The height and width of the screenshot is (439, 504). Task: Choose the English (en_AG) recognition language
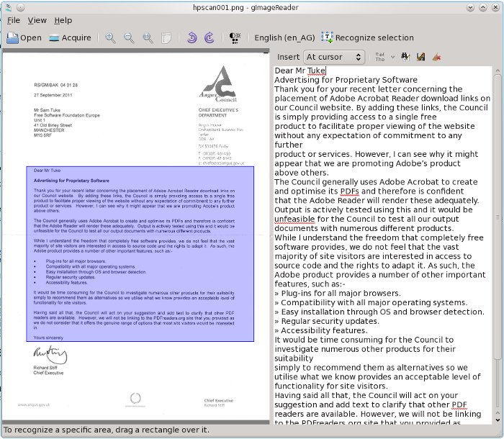pos(284,37)
